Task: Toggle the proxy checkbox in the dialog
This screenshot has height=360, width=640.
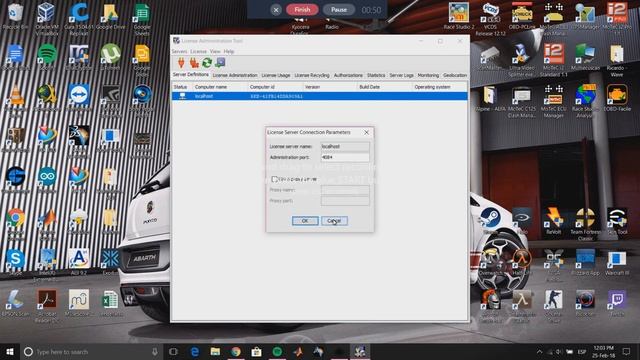Action: [x=275, y=179]
